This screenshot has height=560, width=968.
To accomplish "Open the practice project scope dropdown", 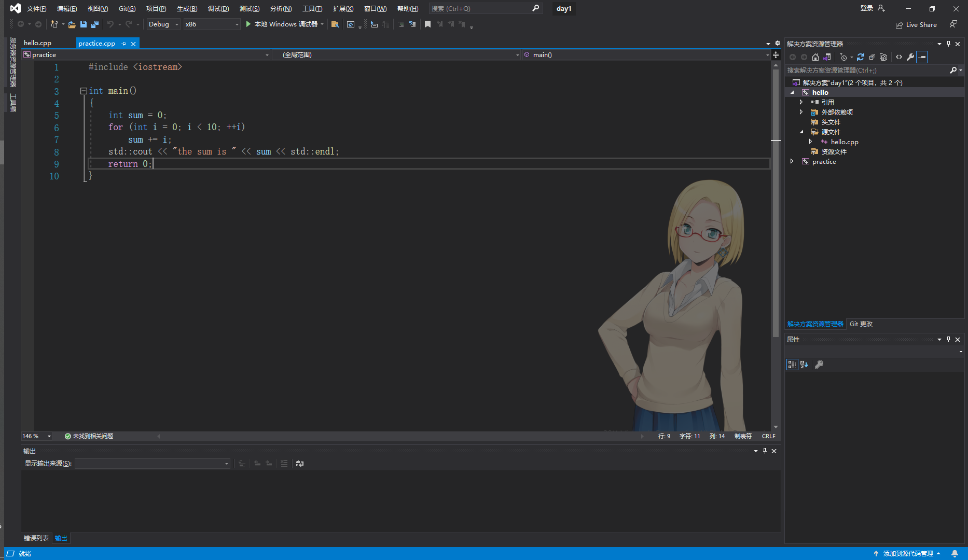I will 146,55.
